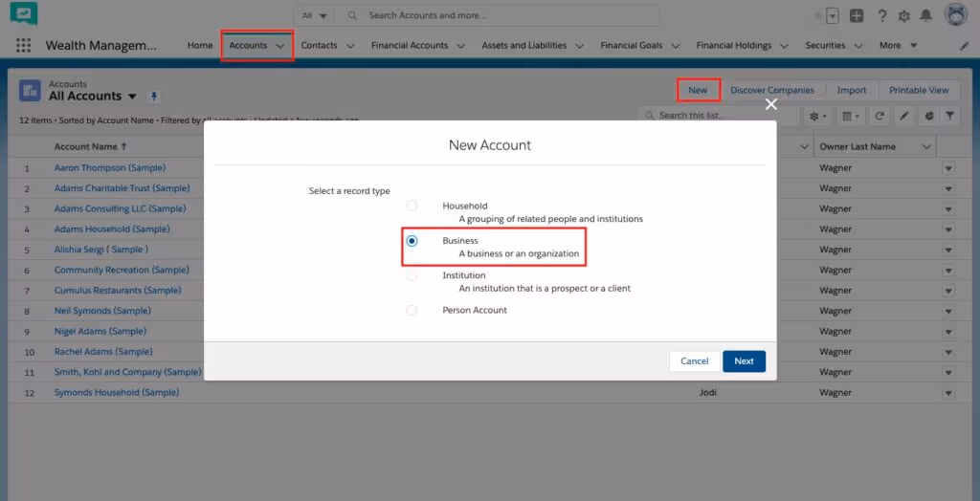The height and width of the screenshot is (501, 980).
Task: Click Cancel in New Account dialog
Action: click(x=695, y=361)
